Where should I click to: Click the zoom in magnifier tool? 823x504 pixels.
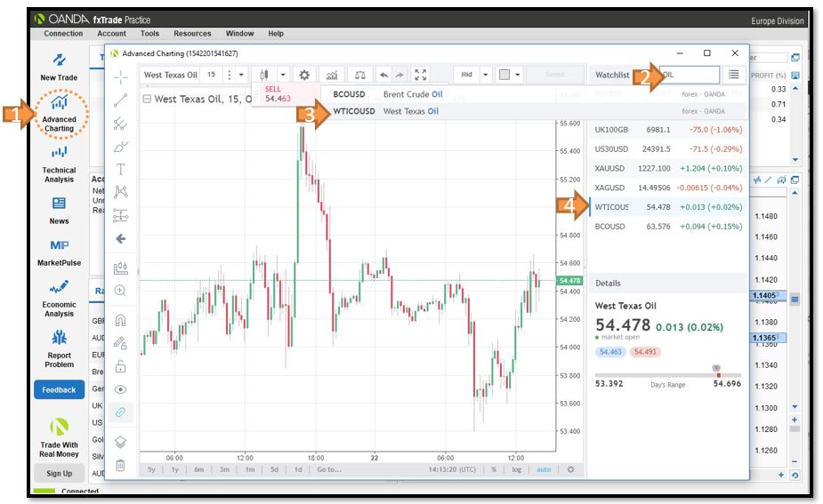[x=121, y=291]
